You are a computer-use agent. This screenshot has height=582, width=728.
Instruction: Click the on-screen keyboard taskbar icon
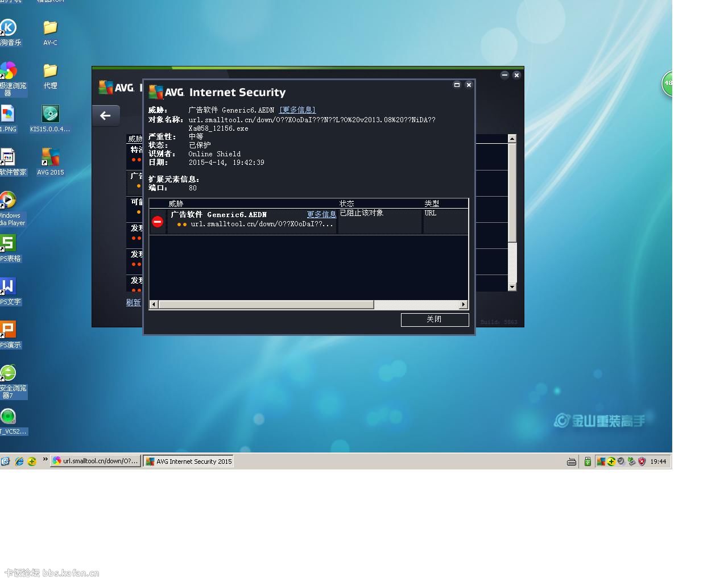(572, 462)
